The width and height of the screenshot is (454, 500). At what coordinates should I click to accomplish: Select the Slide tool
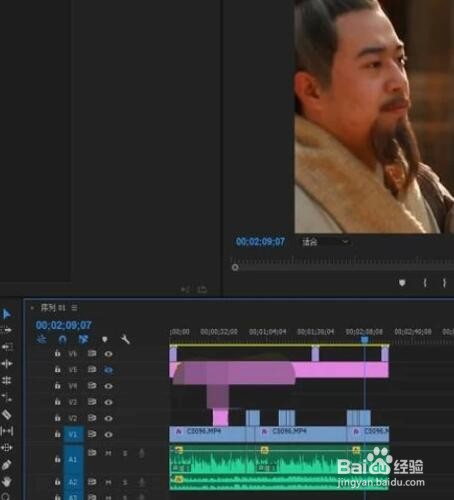coord(7,448)
